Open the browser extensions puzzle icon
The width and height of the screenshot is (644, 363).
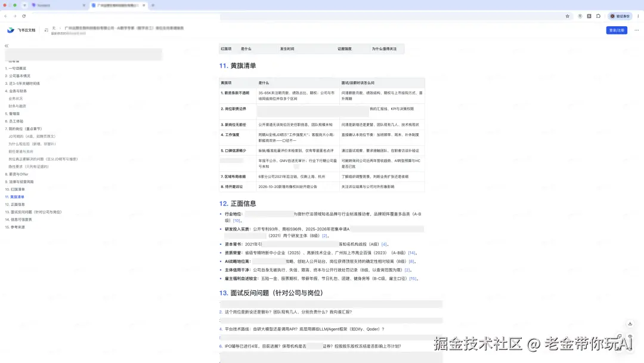click(599, 16)
